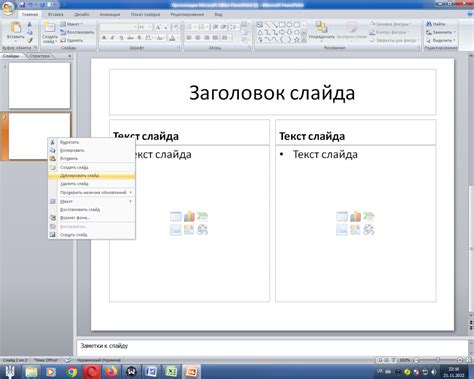This screenshot has height=379, width=474.
Task: Click the Format Painter brush icon
Action: click(x=30, y=40)
